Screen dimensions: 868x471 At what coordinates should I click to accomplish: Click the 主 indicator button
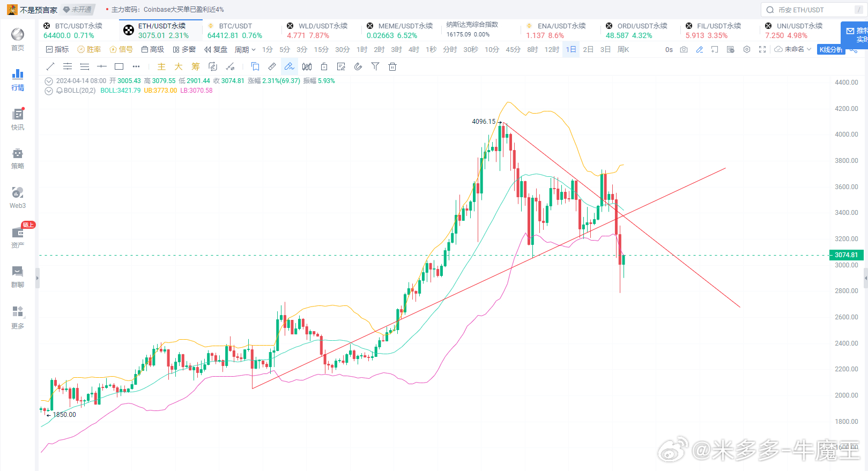(x=161, y=66)
